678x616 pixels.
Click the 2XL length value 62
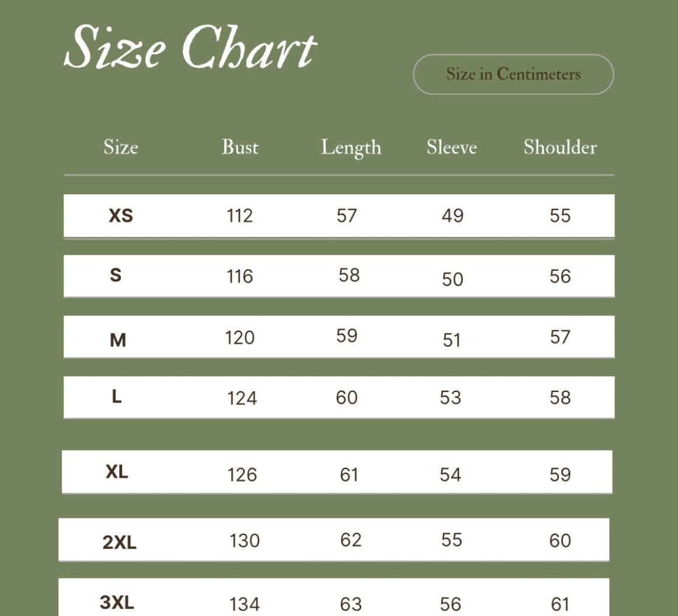351,540
